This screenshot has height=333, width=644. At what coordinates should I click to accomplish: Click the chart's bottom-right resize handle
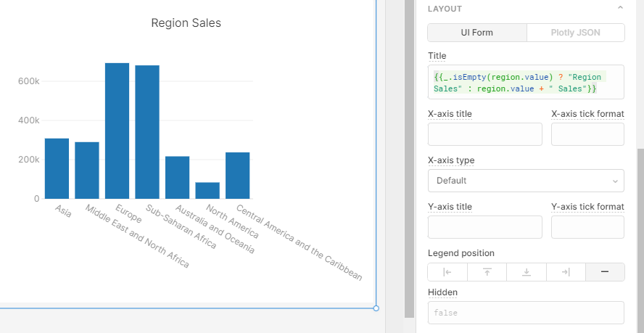(x=376, y=308)
